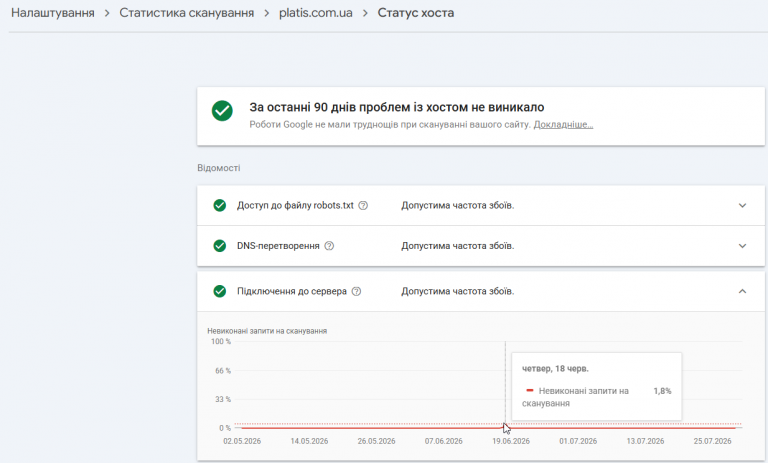Click the 1,8% value in tooltip
The width and height of the screenshot is (768, 463).
tap(662, 391)
